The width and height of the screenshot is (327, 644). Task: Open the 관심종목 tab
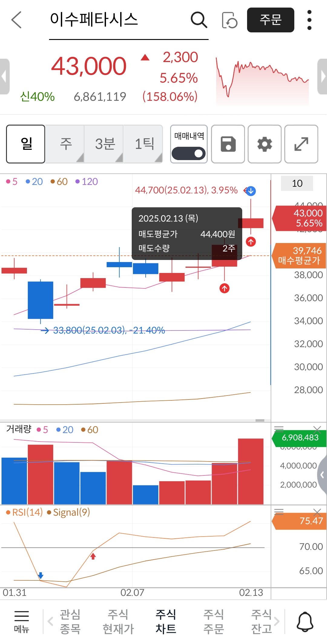70,622
